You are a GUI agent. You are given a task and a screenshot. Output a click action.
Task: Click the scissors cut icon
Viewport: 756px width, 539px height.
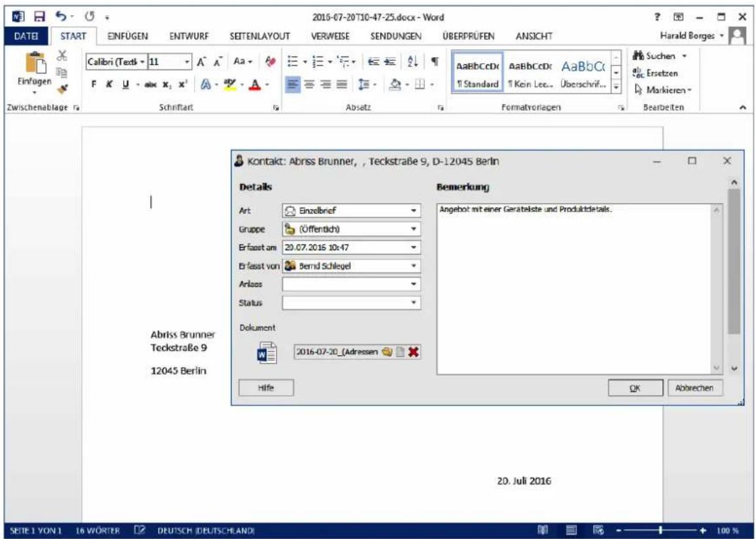(62, 56)
